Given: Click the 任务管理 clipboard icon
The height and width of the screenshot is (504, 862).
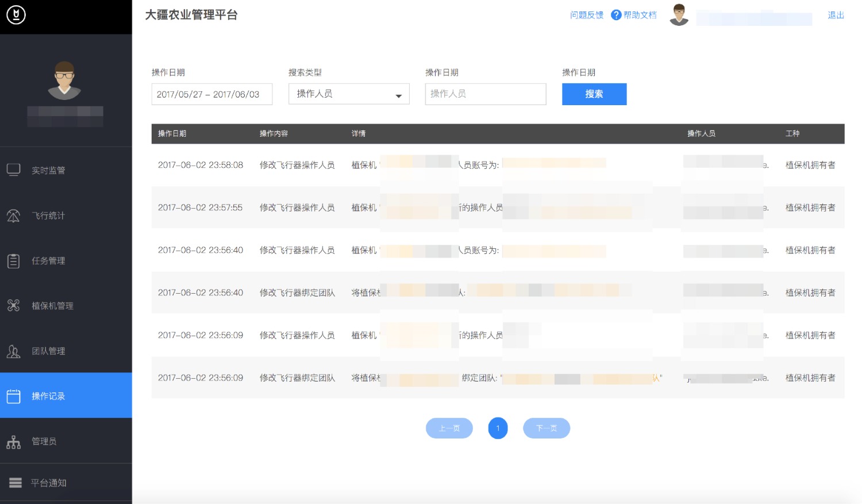Looking at the screenshot, I should point(14,261).
